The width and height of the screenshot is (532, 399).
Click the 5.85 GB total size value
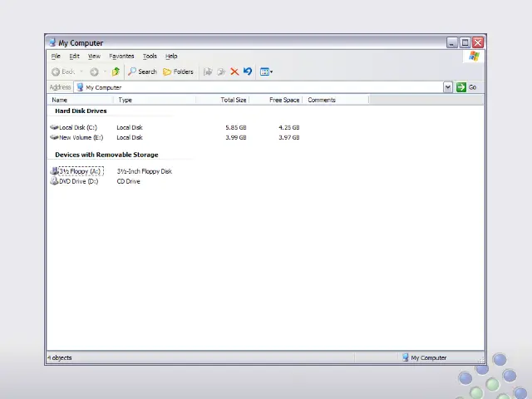click(236, 127)
